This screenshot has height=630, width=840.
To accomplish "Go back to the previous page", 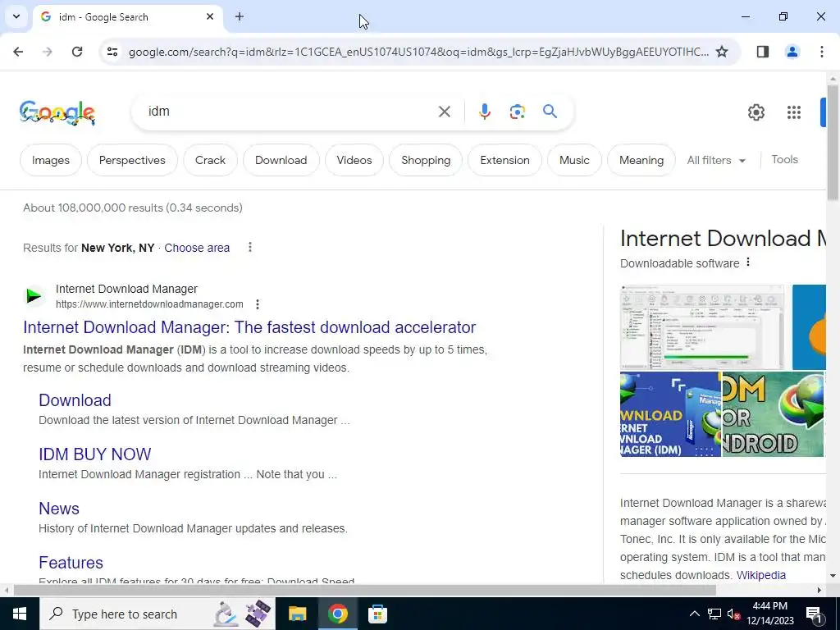I will [x=18, y=52].
